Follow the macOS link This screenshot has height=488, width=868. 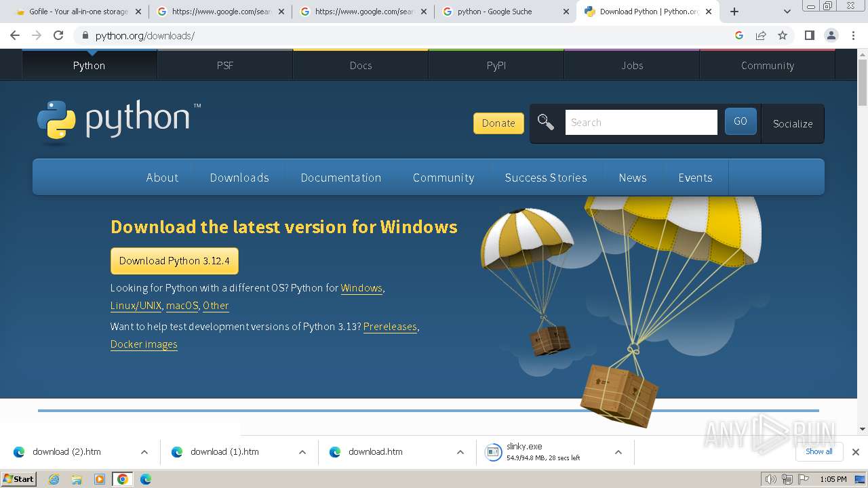click(x=182, y=306)
